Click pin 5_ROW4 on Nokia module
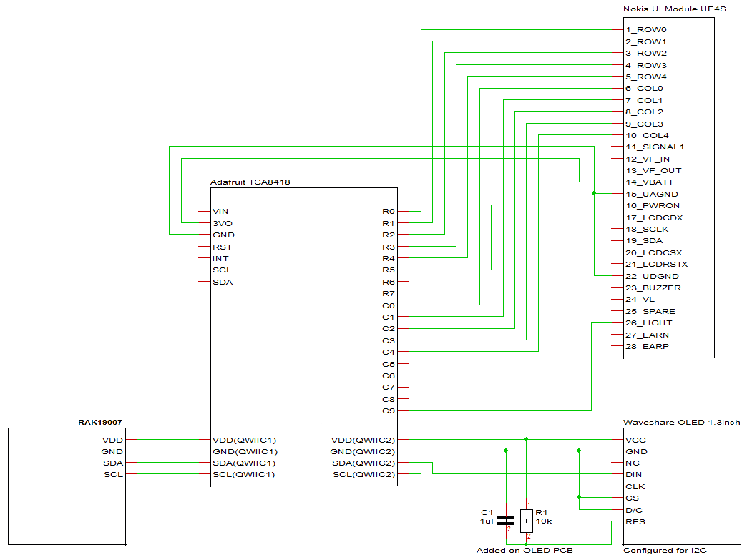This screenshot has width=752, height=560. coord(645,77)
